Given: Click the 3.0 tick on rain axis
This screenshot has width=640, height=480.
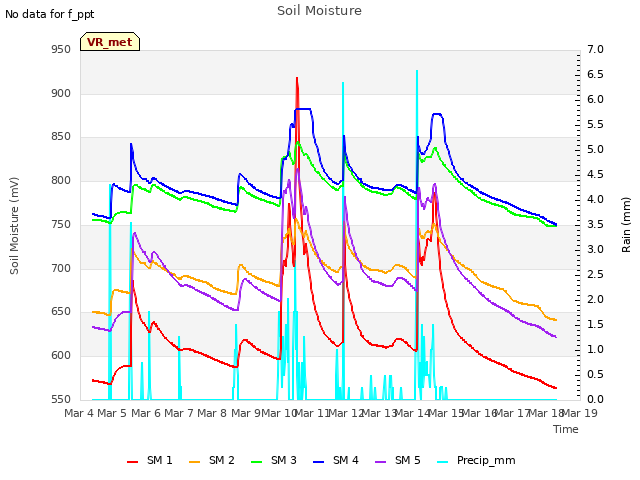Looking at the screenshot, I should tap(596, 250).
